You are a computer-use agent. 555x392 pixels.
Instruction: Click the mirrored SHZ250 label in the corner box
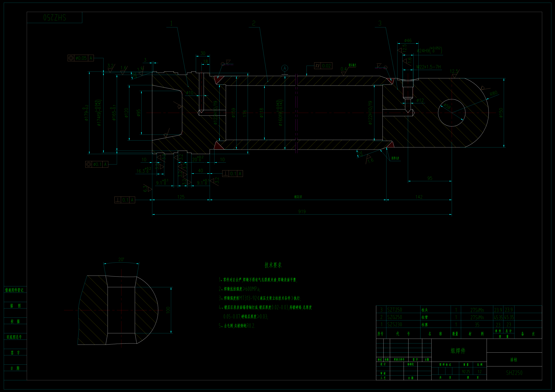(55, 17)
